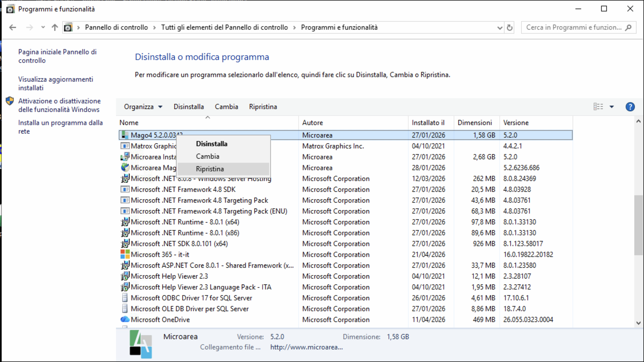Image resolution: width=644 pixels, height=362 pixels.
Task: Click the ODBC Driver 17 icon
Action: point(125,298)
